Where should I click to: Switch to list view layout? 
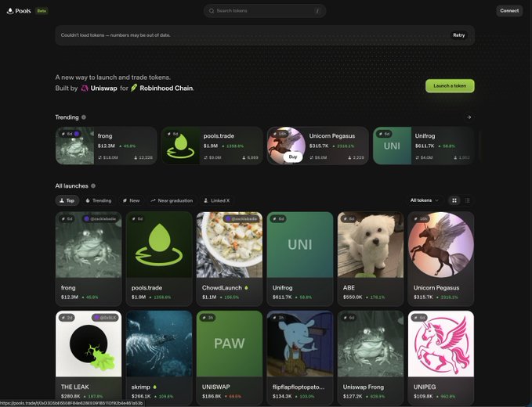(x=468, y=200)
